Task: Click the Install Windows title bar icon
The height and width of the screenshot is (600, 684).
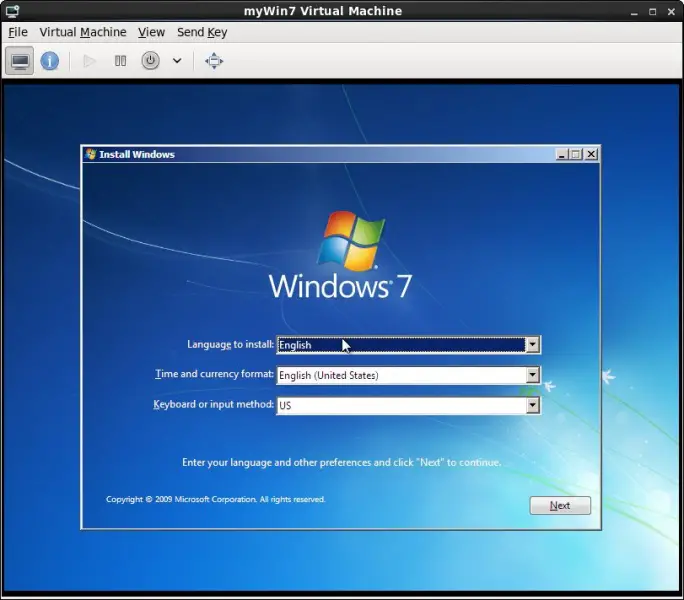Action: tap(91, 154)
